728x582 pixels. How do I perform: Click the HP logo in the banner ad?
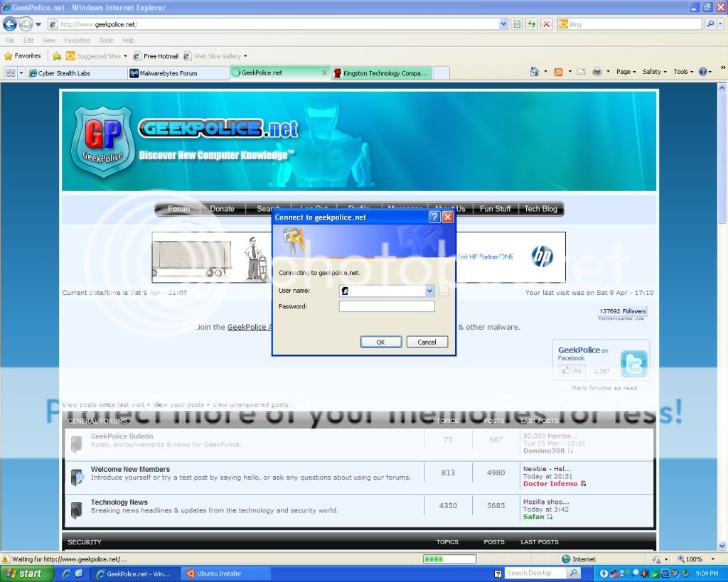tap(542, 257)
